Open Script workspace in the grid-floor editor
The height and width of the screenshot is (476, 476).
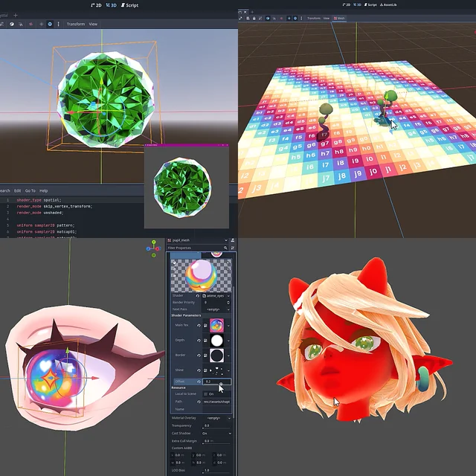(x=370, y=5)
